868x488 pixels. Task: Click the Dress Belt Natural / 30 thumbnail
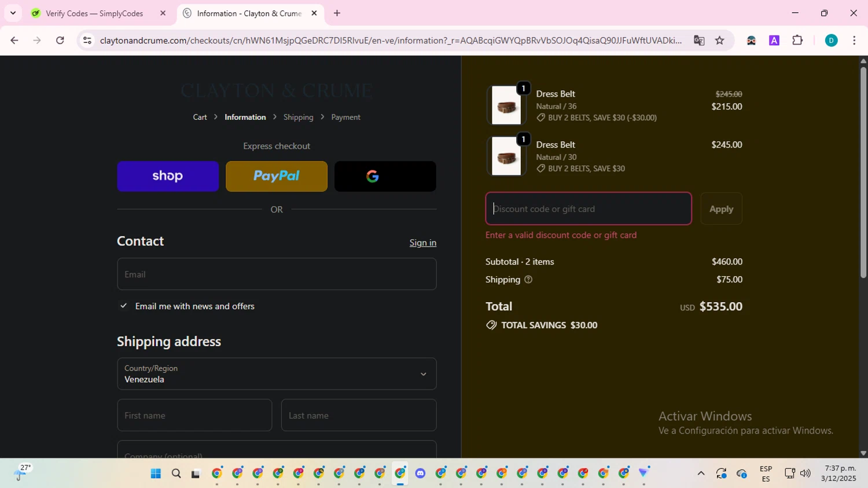coord(506,156)
